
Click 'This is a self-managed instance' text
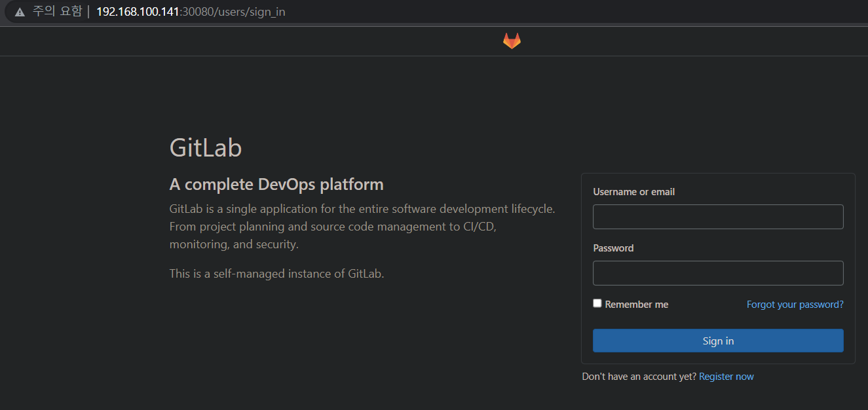276,274
